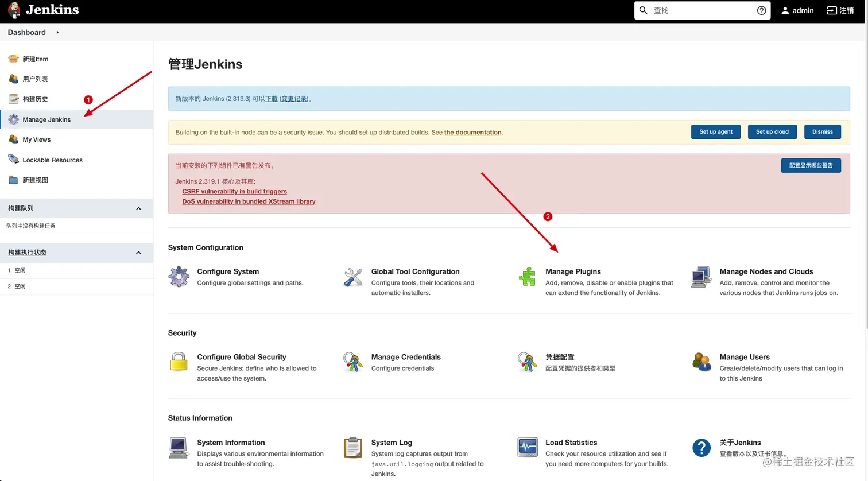
Task: Click the 构建历史 notepad icon
Action: [14, 99]
